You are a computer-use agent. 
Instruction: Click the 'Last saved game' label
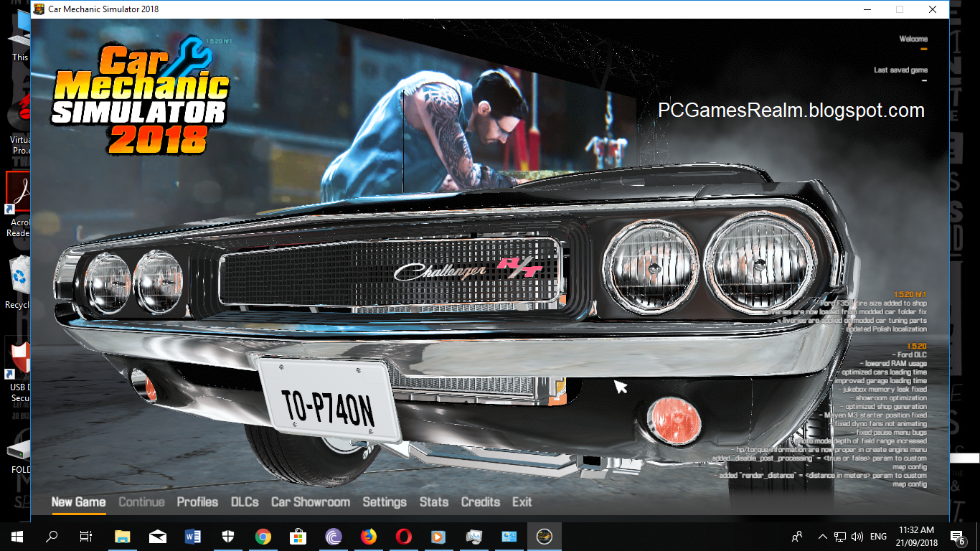(900, 70)
